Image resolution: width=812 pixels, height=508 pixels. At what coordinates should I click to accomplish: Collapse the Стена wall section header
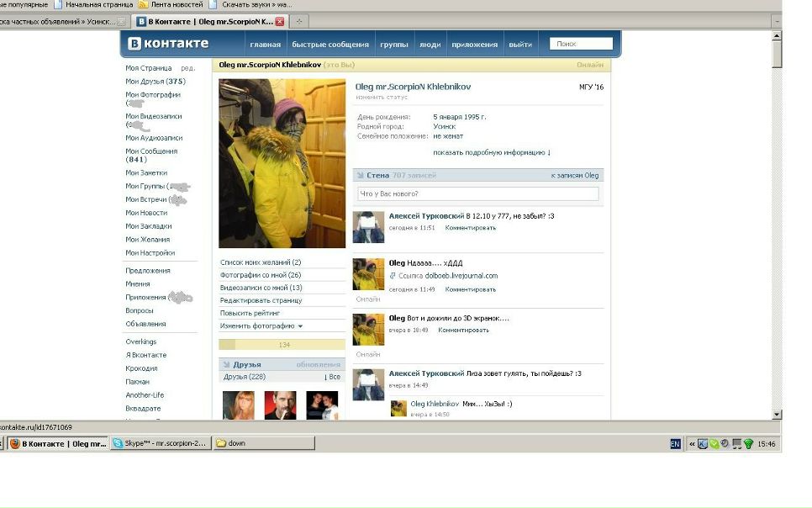coord(361,175)
